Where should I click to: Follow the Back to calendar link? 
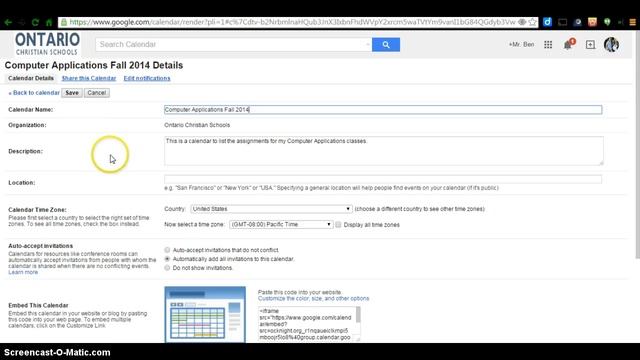point(34,93)
